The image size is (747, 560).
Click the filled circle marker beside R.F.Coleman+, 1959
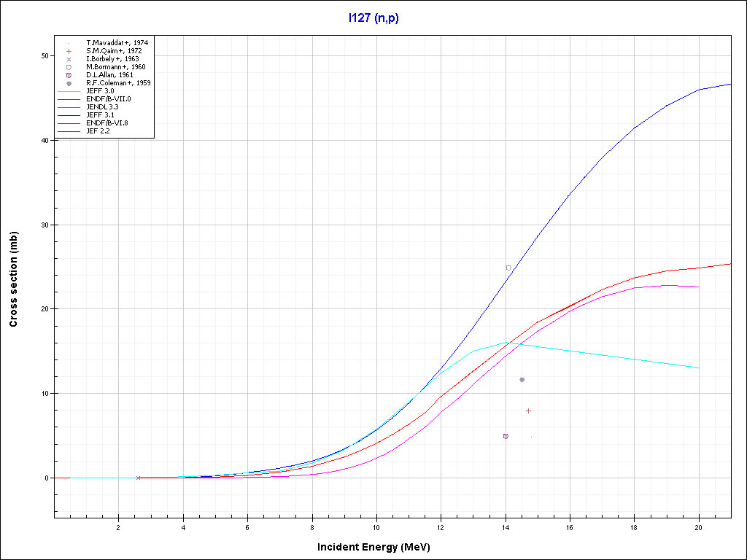click(68, 83)
